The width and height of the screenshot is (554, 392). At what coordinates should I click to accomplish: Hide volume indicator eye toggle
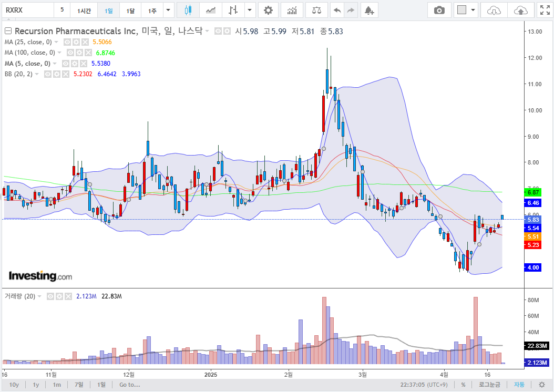[50, 296]
